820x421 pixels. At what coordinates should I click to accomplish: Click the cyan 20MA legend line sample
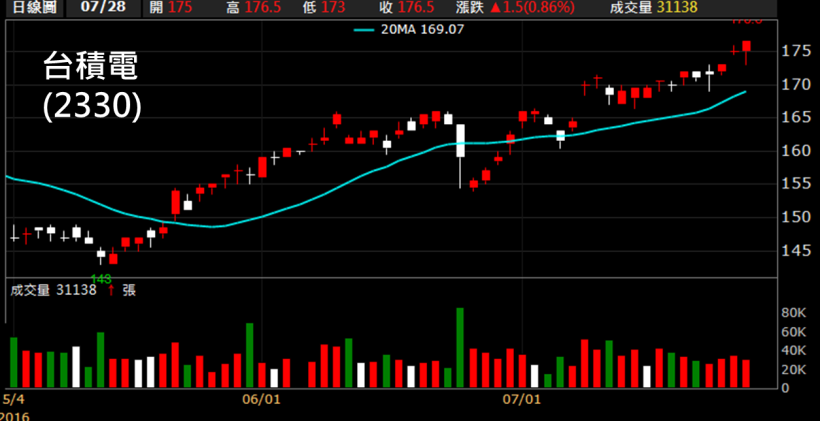coord(365,30)
